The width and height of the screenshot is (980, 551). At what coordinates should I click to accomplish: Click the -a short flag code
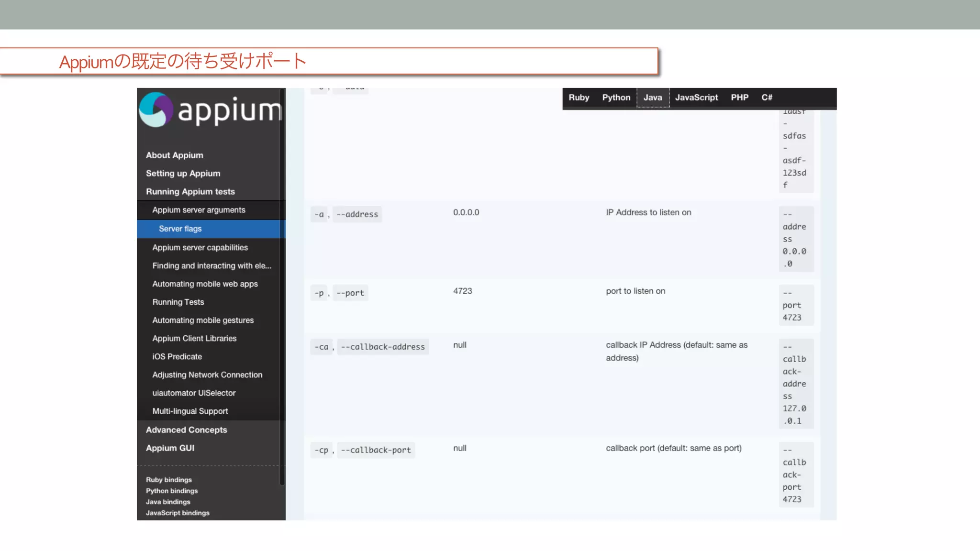pos(319,214)
